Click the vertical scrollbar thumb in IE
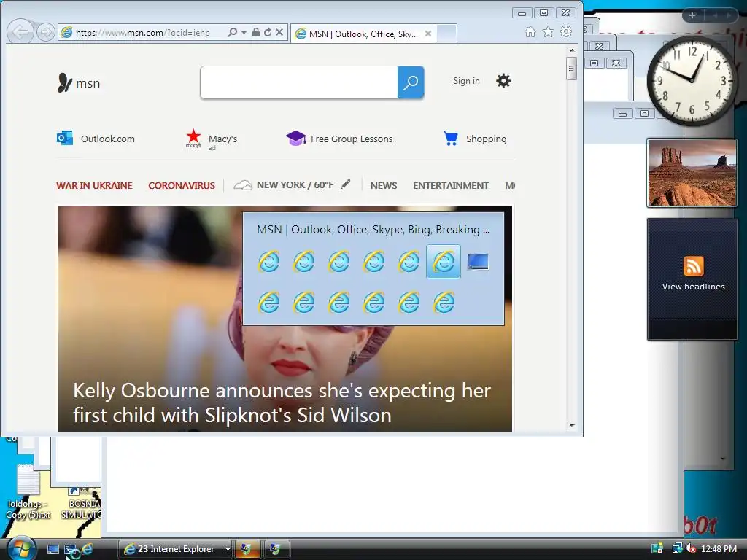747x560 pixels. pyautogui.click(x=572, y=69)
